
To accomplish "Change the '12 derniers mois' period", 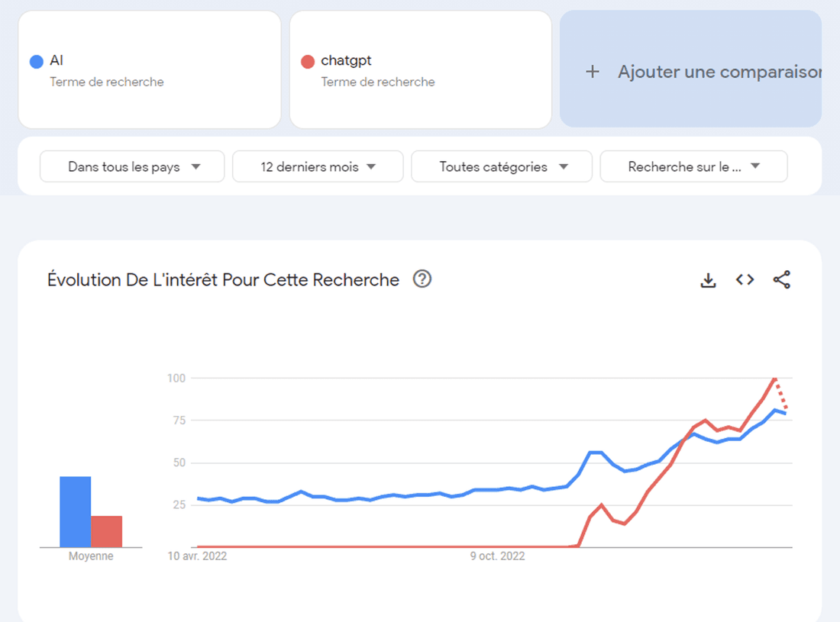I will point(318,166).
